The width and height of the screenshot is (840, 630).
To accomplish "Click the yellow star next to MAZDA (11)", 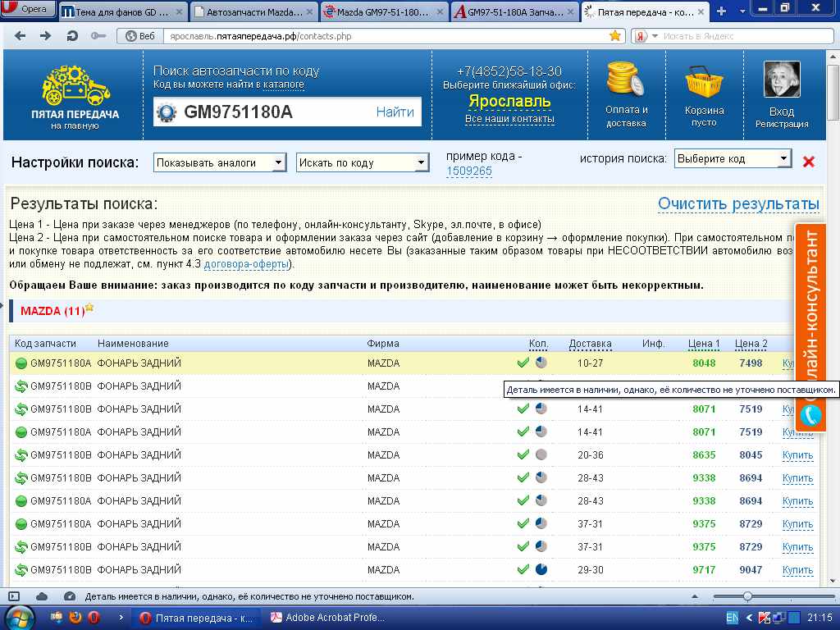I will click(89, 308).
